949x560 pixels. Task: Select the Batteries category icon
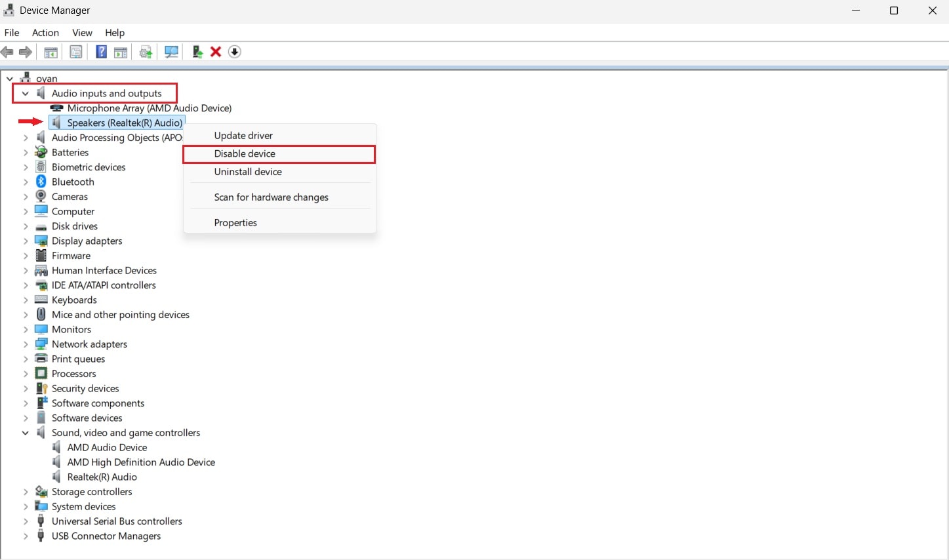pos(41,152)
